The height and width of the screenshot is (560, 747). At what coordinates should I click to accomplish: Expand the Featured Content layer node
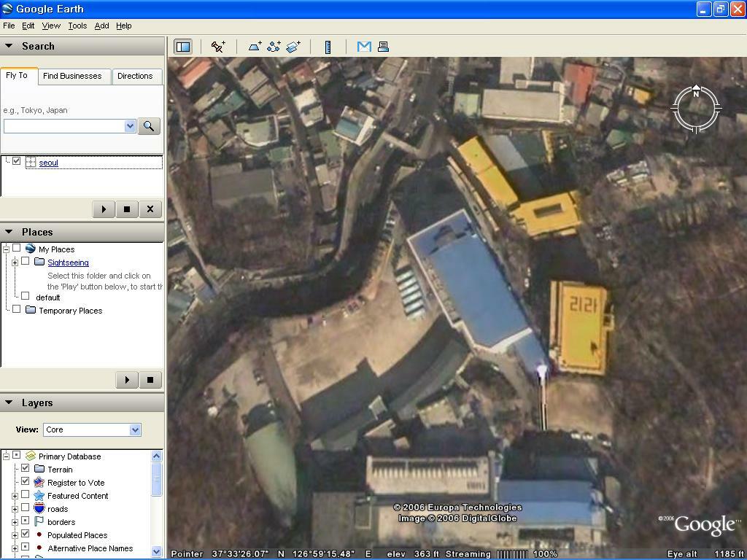click(x=15, y=496)
